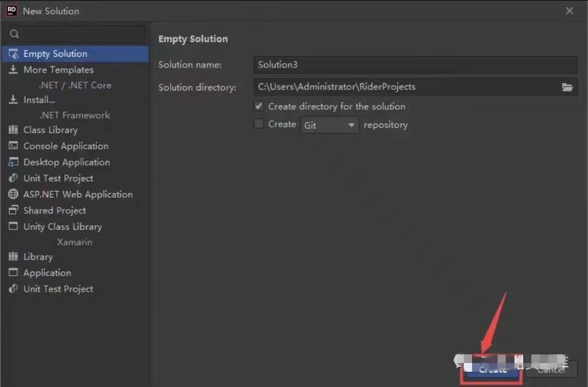This screenshot has height=387, width=588.
Task: Select Class Library template
Action: point(75,130)
